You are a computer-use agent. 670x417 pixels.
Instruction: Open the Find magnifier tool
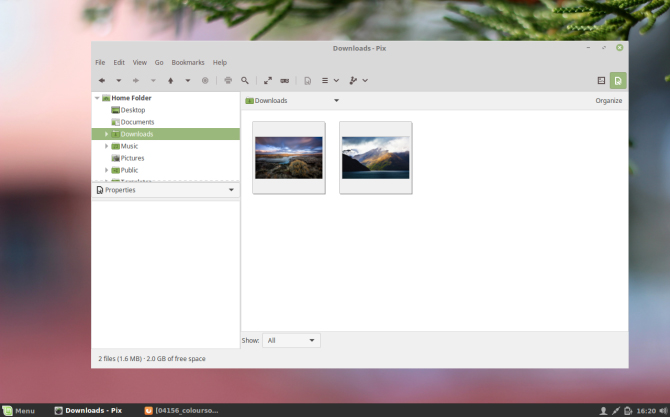pos(245,80)
